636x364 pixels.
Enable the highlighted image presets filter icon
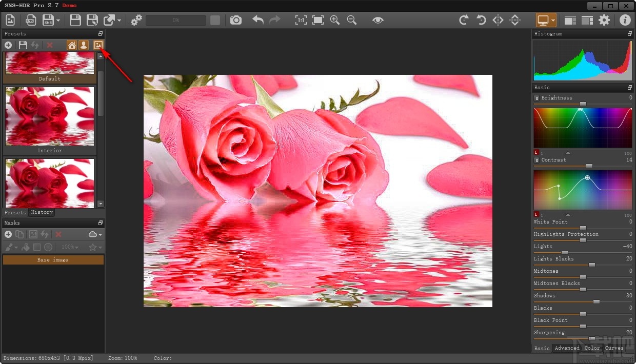pyautogui.click(x=98, y=45)
